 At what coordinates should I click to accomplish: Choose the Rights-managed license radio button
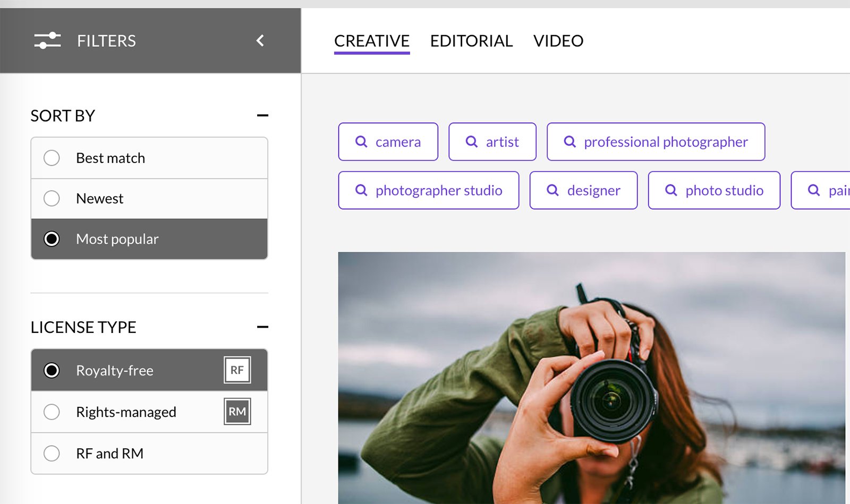tap(52, 412)
